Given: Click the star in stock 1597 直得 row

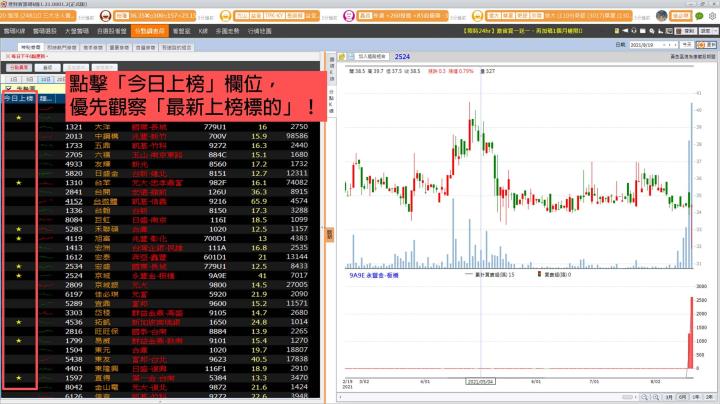Looking at the screenshot, I should click(x=19, y=378).
